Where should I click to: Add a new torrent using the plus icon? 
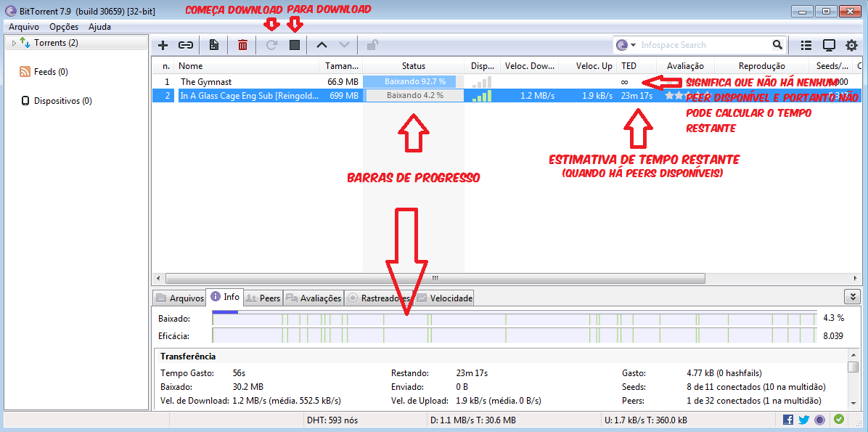coord(163,44)
